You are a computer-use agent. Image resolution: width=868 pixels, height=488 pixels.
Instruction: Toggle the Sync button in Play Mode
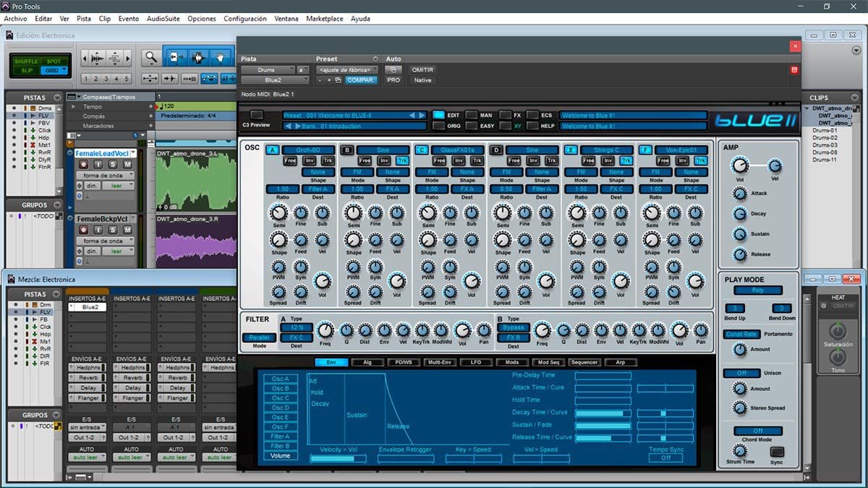[777, 451]
